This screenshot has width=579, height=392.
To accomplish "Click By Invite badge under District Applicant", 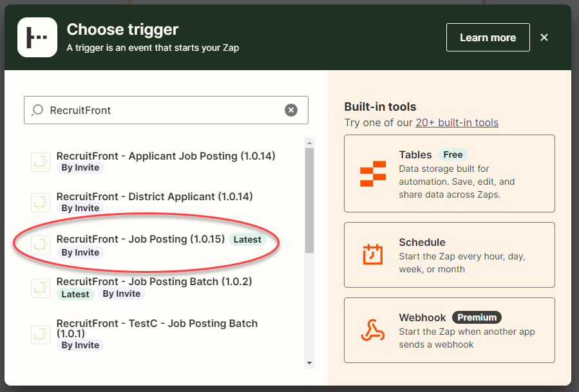I will tap(80, 208).
